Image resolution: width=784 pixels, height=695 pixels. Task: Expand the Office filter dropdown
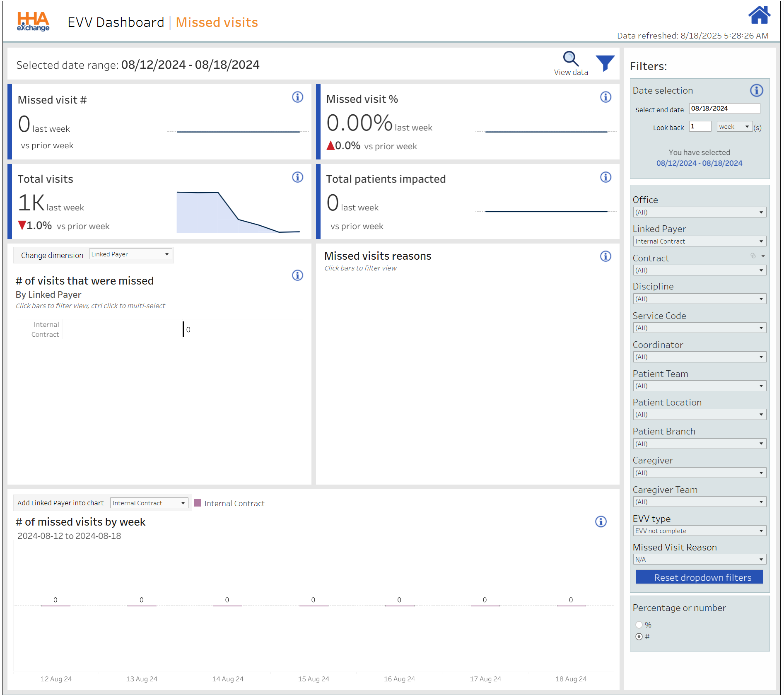point(699,212)
